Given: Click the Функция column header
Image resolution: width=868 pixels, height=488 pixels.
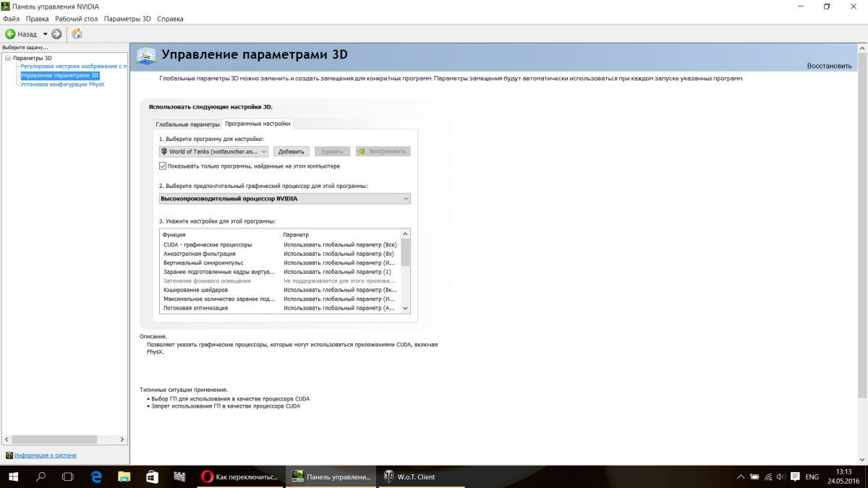Looking at the screenshot, I should [x=220, y=235].
